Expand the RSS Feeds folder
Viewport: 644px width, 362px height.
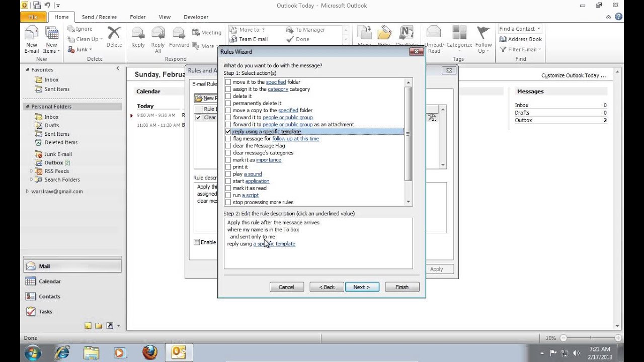point(32,171)
